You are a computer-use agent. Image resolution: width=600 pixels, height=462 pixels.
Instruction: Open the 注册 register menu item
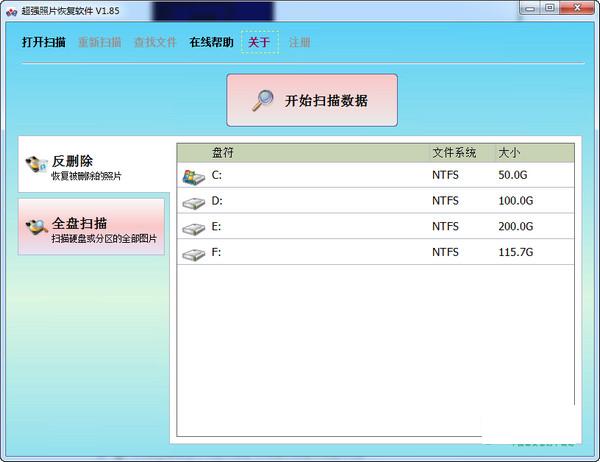(300, 43)
